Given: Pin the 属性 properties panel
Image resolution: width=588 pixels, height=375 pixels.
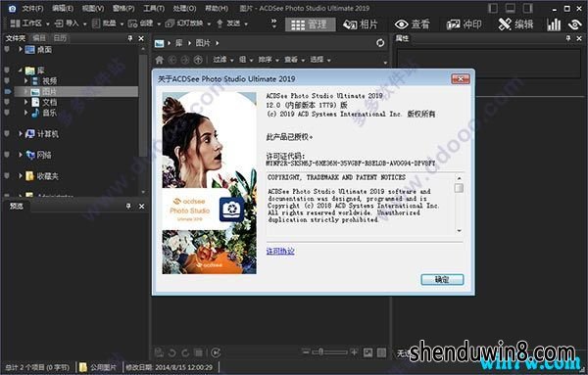Looking at the screenshot, I should pyautogui.click(x=568, y=38).
